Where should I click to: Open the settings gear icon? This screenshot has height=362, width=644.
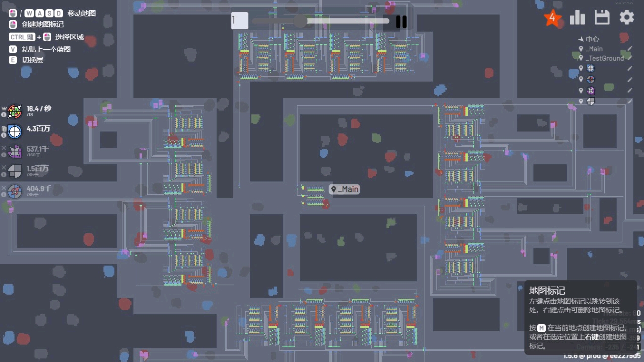627,18
